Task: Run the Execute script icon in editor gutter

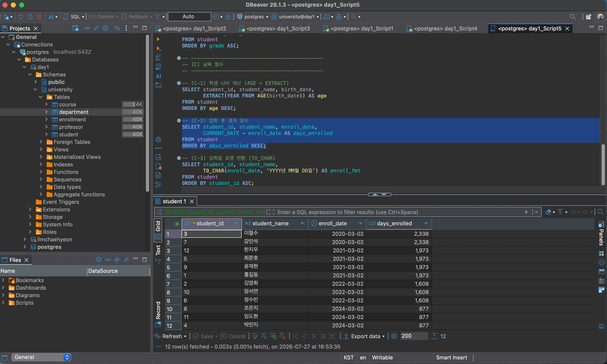Action: [x=158, y=57]
